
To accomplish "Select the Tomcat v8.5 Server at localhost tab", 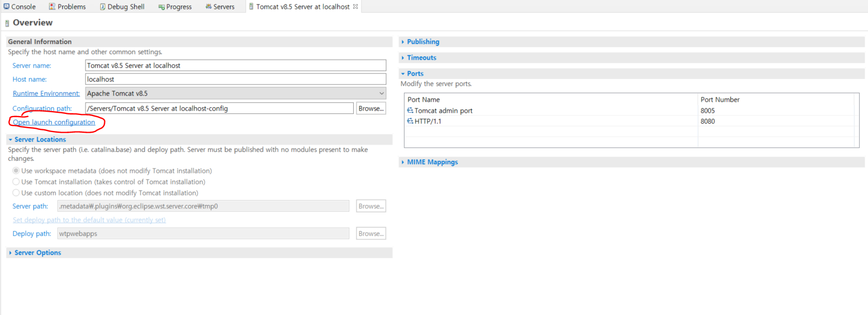I will click(303, 7).
